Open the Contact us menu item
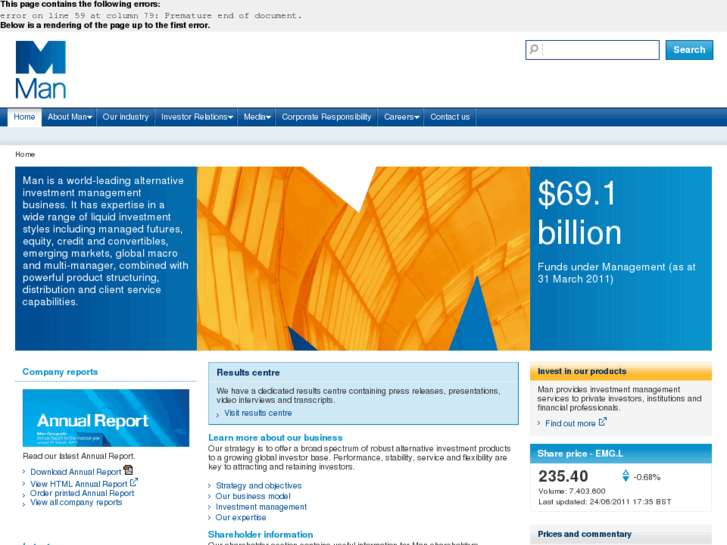Image resolution: width=727 pixels, height=545 pixels. pos(450,117)
